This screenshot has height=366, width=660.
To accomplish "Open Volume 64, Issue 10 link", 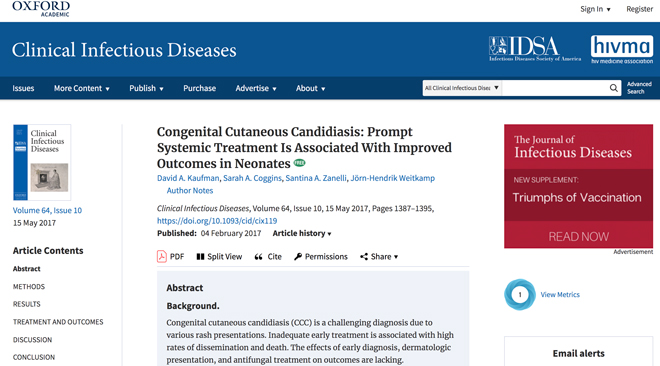I will [47, 210].
